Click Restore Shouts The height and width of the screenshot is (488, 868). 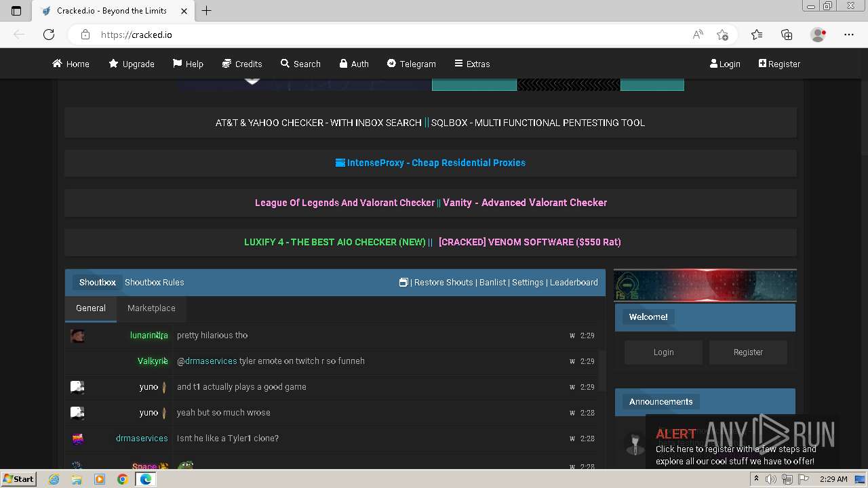pyautogui.click(x=443, y=283)
